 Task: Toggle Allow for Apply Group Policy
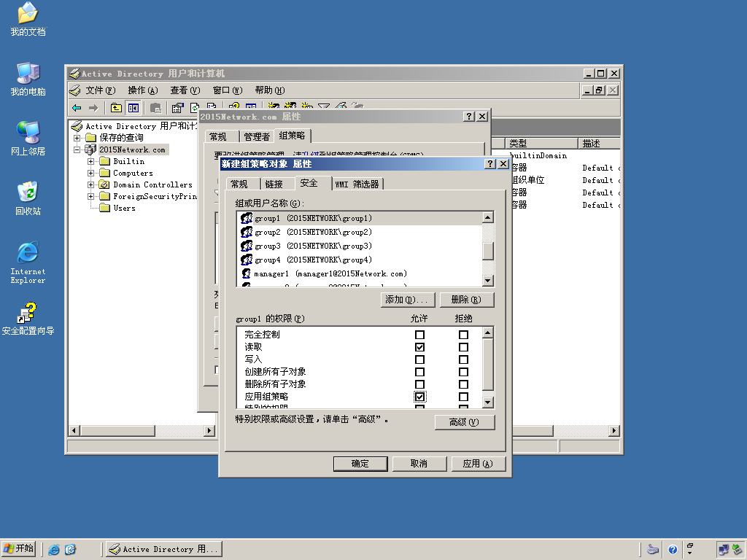click(x=419, y=397)
